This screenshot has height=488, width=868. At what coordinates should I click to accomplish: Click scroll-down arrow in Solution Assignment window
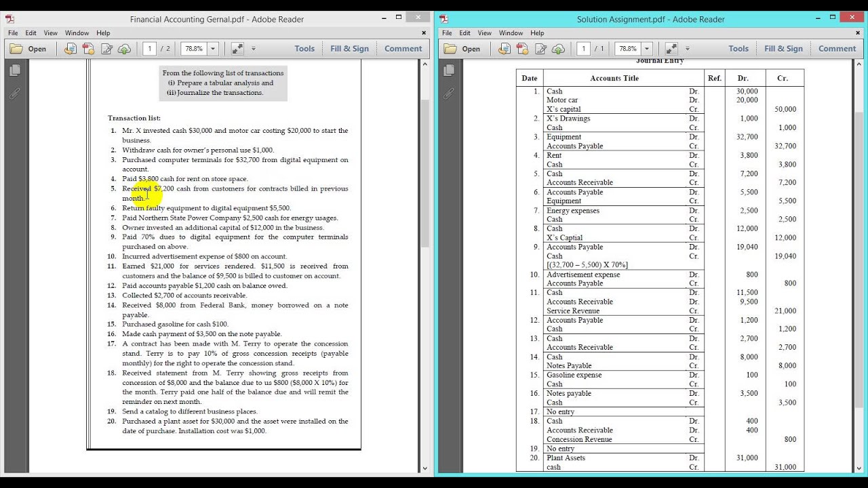[x=859, y=468]
